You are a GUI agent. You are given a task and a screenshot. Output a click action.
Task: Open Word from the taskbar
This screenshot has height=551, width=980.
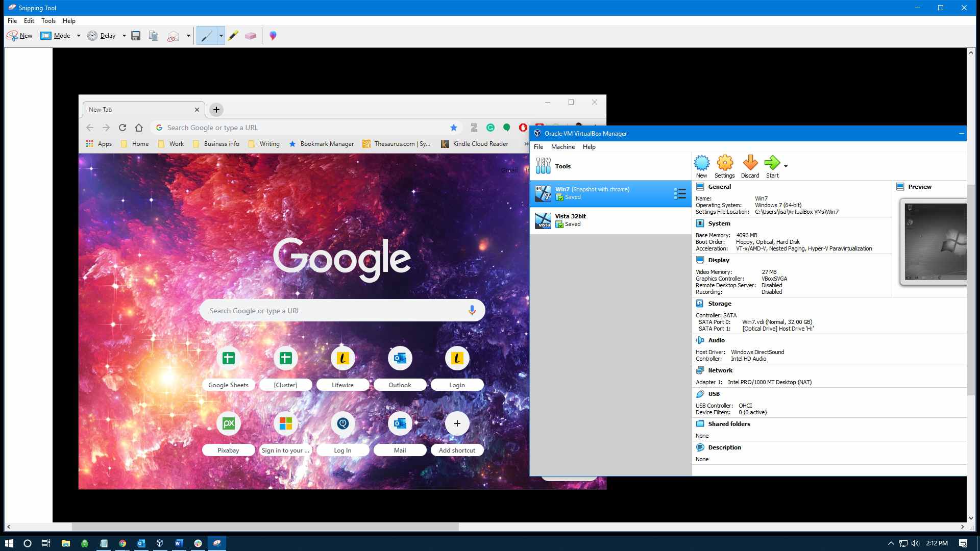point(179,543)
